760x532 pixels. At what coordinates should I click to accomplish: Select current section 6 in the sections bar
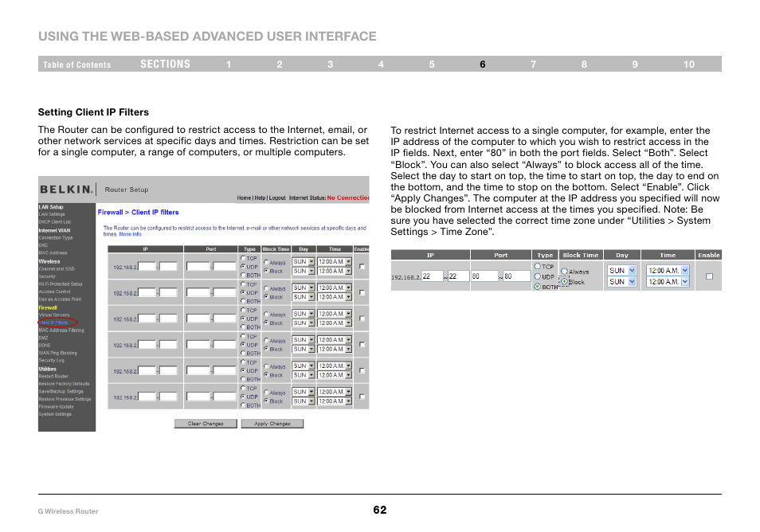[x=483, y=65]
